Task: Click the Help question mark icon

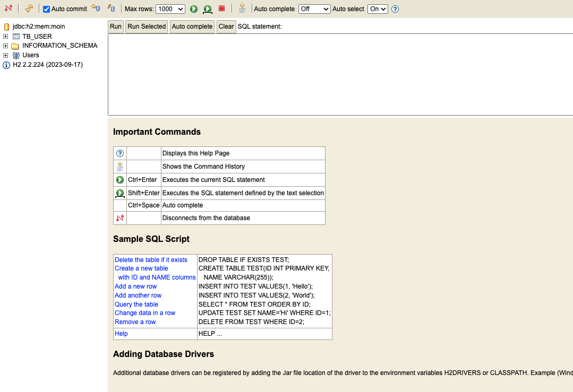Action: [x=395, y=9]
